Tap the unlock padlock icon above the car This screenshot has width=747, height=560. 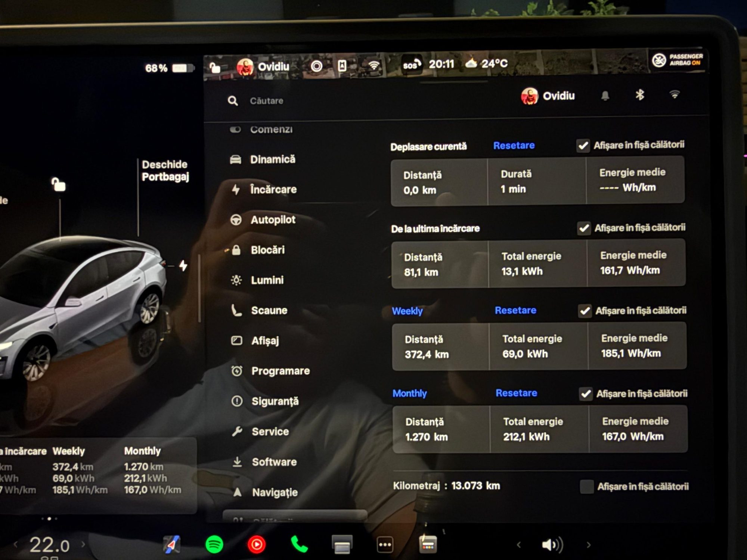58,184
